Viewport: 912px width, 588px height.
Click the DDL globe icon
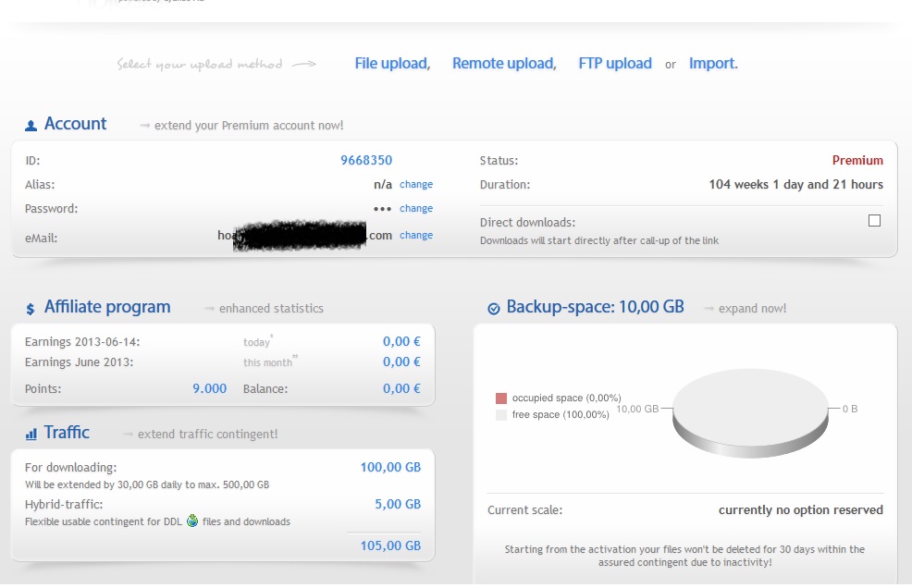pos(192,521)
